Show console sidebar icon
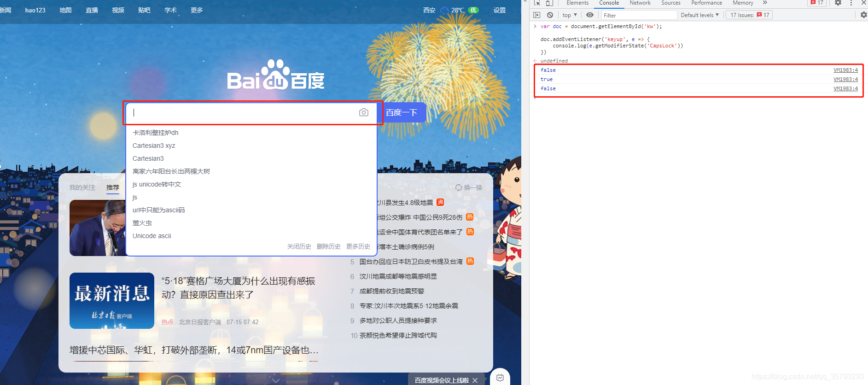The height and width of the screenshot is (385, 868). pyautogui.click(x=537, y=15)
